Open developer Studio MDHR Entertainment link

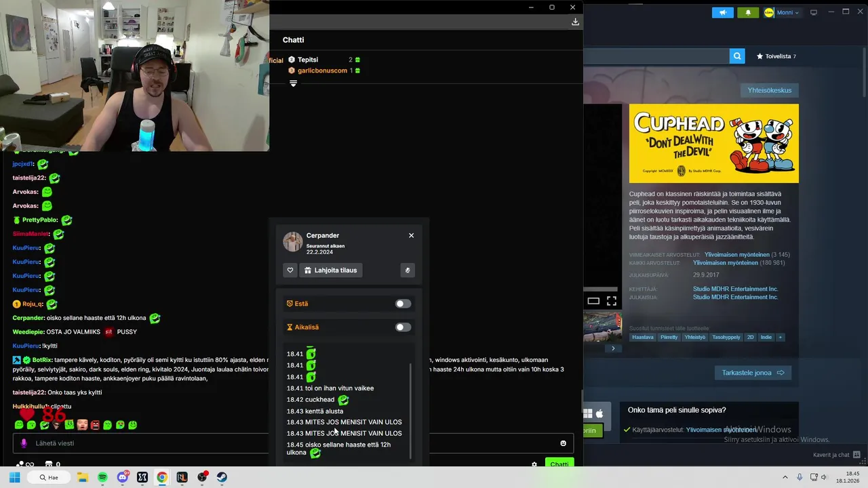click(x=735, y=289)
